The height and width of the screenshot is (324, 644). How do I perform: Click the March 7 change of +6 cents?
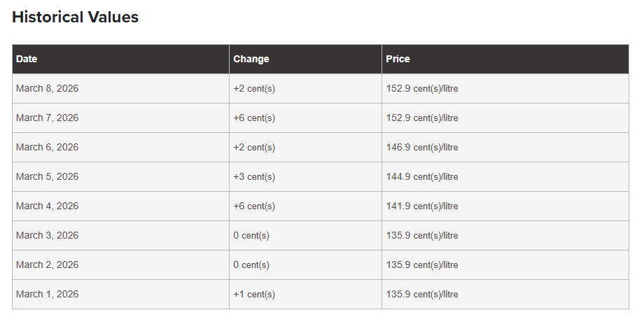[x=254, y=118]
